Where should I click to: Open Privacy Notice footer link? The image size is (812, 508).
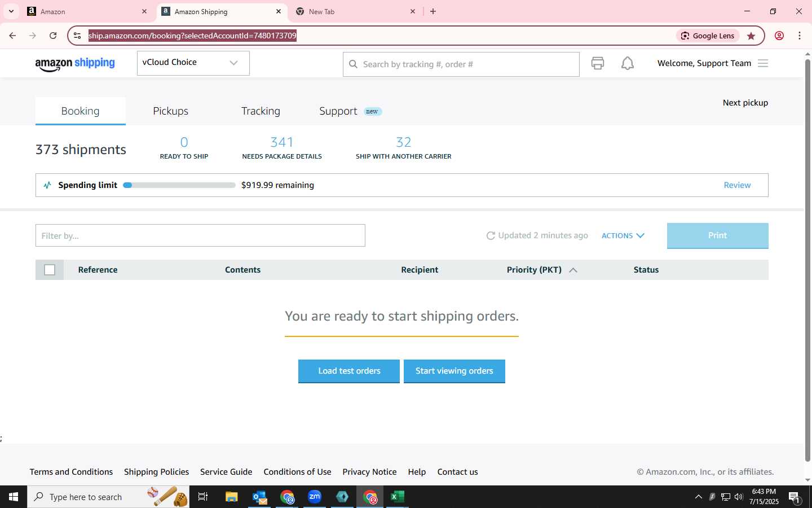(369, 472)
